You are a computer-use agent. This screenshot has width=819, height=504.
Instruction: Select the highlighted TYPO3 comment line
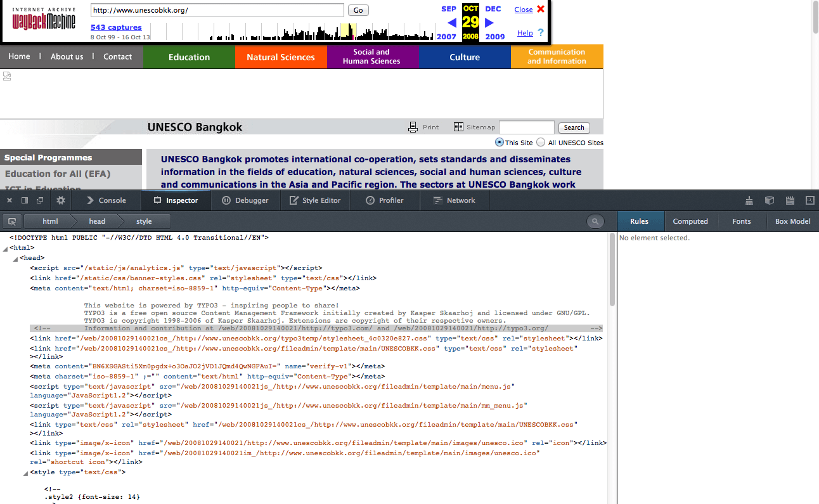pos(316,328)
